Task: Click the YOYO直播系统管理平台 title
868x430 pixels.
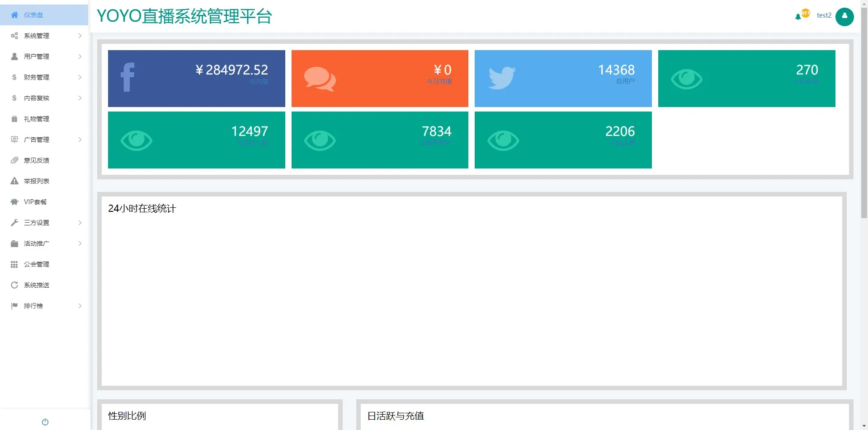Action: coord(184,16)
